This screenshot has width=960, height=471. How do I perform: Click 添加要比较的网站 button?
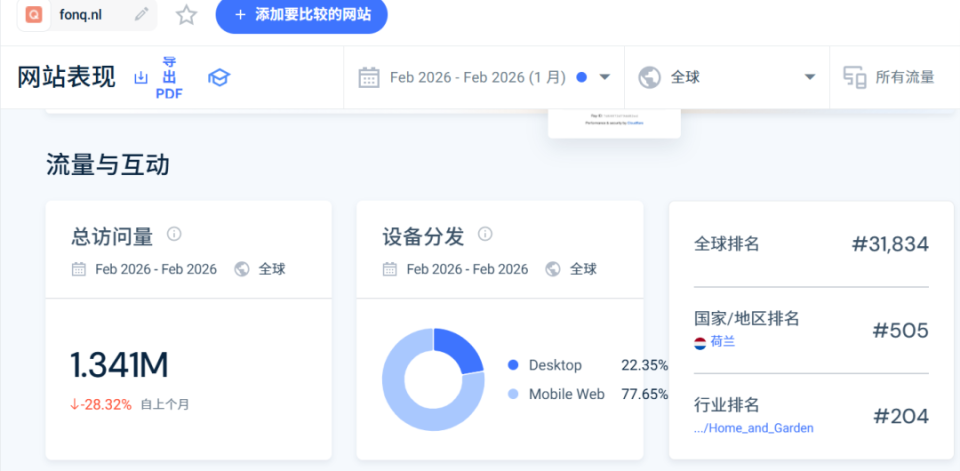point(301,15)
